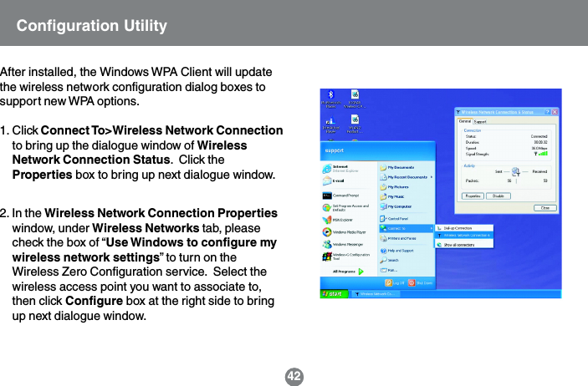
Task: Click the Shut Down button
Action: (x=421, y=283)
